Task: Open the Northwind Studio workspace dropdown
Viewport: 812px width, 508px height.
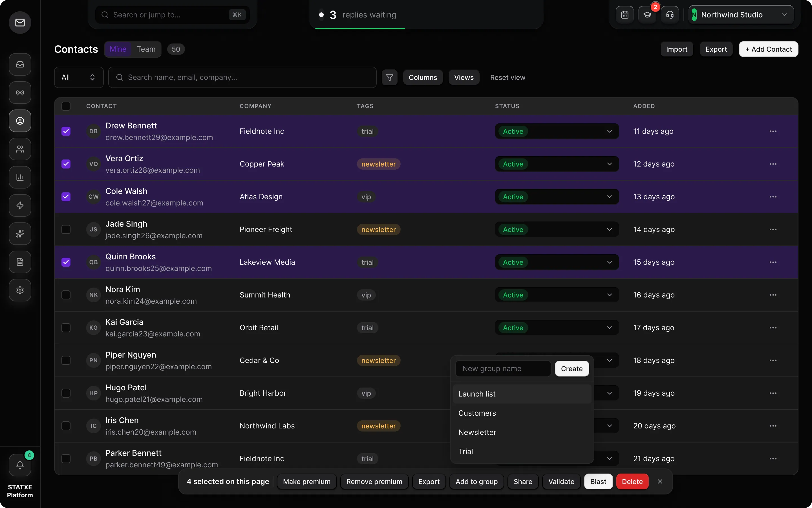Action: click(741, 15)
